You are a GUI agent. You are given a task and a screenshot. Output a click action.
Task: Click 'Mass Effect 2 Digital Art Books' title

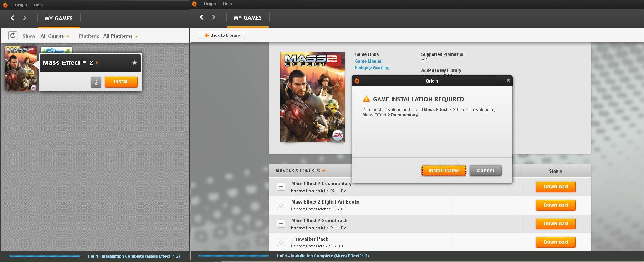pos(325,202)
